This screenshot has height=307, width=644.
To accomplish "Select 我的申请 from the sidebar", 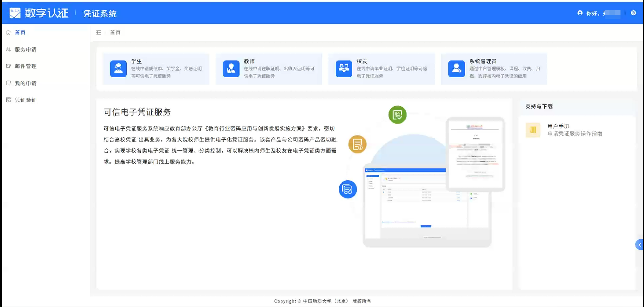I will pos(25,83).
